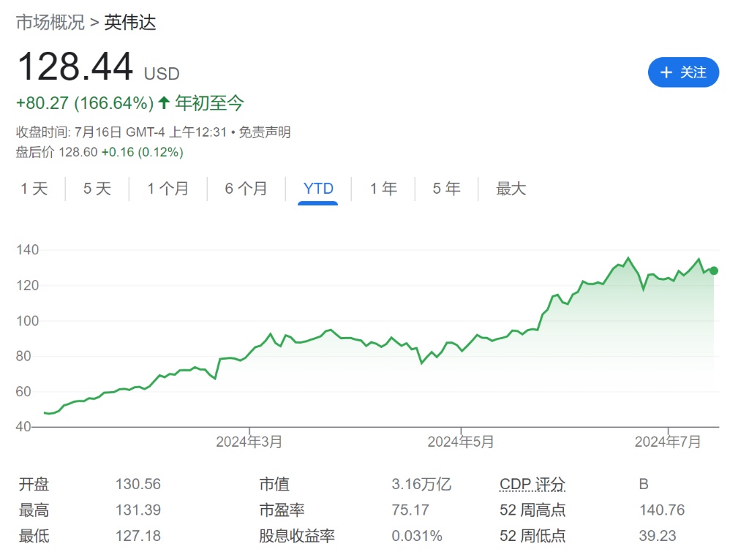View the 5 年 price history

[446, 189]
